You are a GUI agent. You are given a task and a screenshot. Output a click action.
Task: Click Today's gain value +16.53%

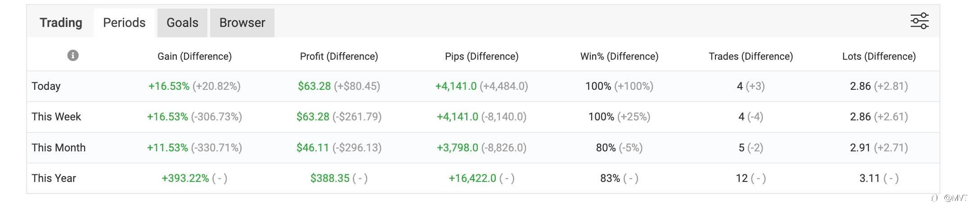pos(169,86)
